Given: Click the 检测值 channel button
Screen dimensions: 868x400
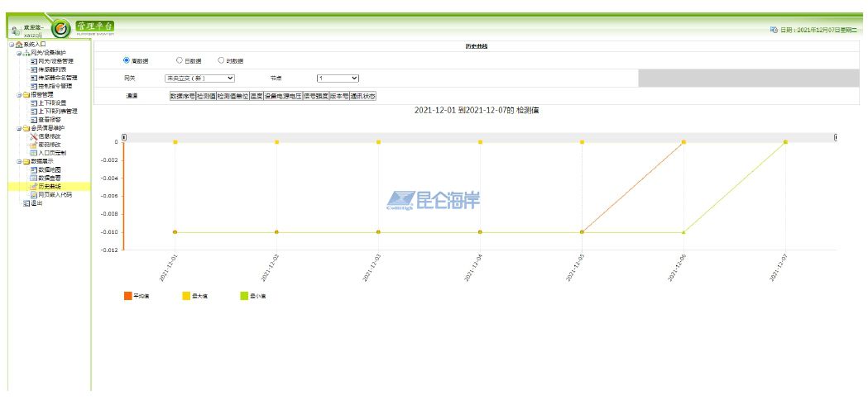Looking at the screenshot, I should tap(206, 96).
